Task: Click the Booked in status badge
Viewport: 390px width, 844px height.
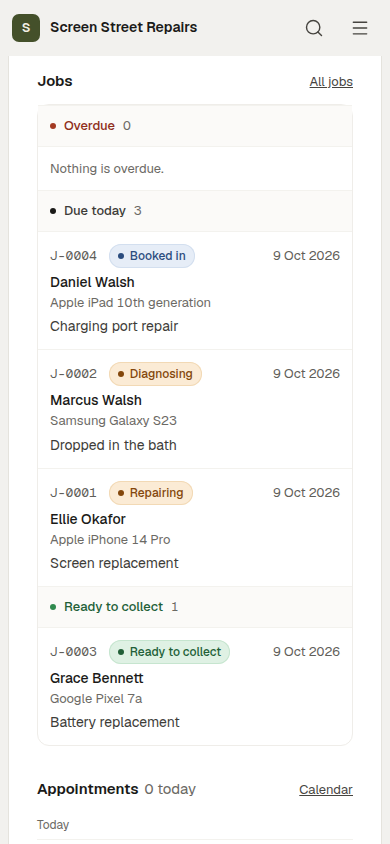Action: pos(152,256)
